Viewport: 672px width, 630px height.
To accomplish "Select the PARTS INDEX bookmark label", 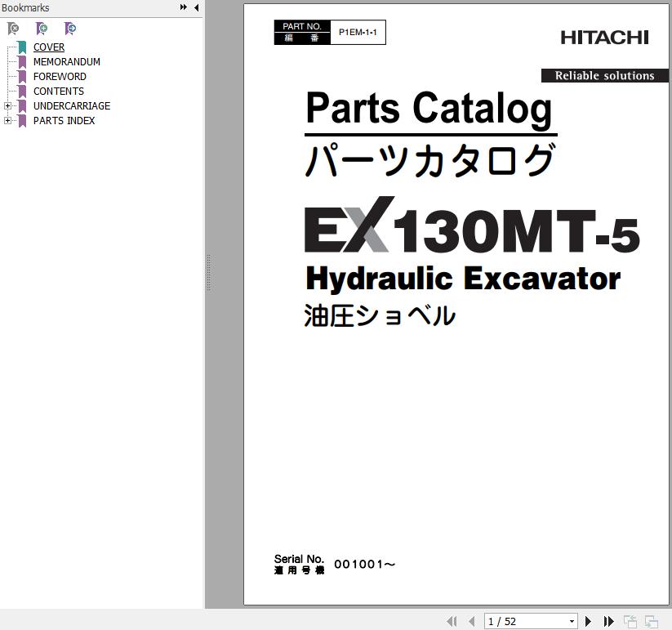I will coord(64,120).
